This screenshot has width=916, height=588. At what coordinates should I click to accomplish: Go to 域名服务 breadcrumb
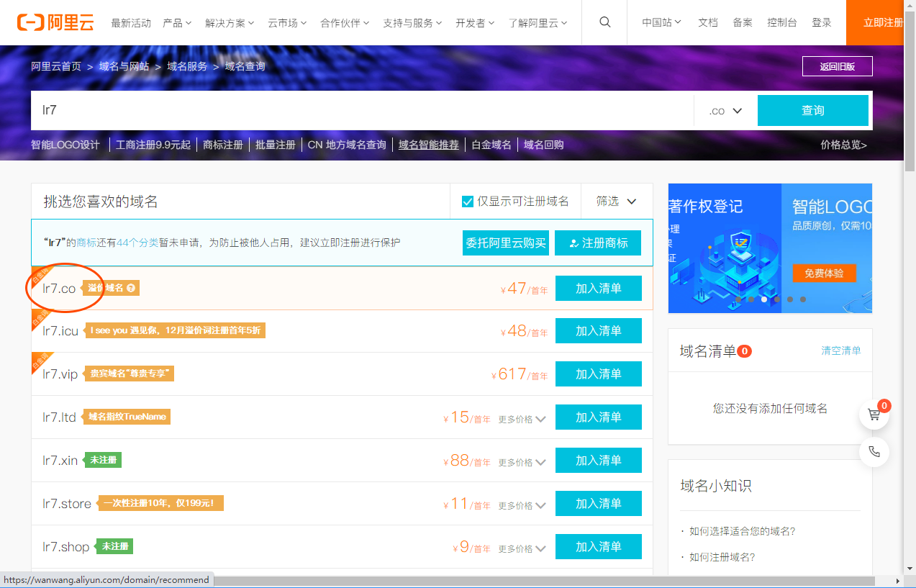coord(187,66)
